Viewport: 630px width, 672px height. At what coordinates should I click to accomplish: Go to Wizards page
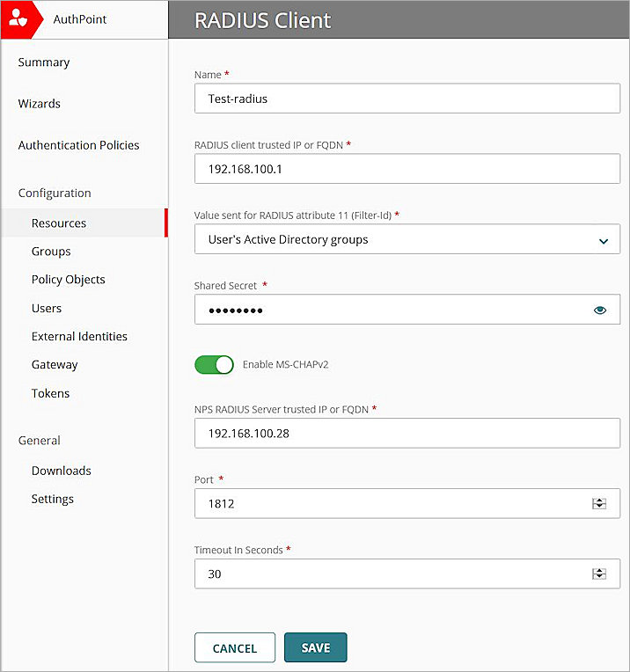[x=40, y=104]
